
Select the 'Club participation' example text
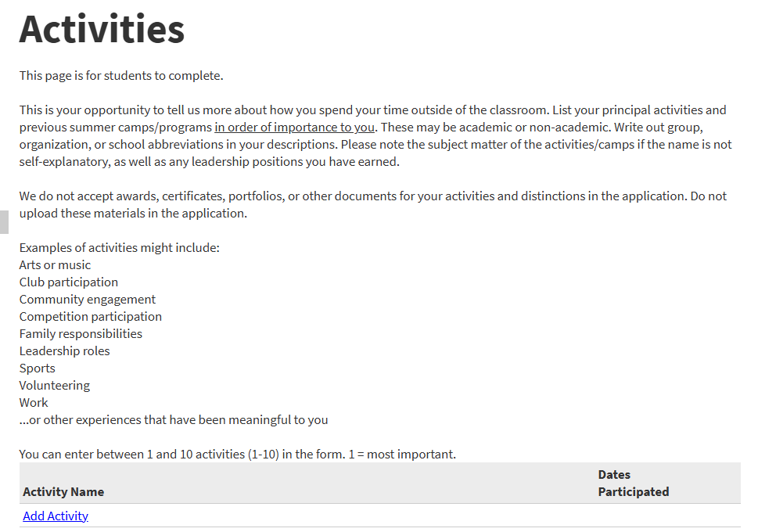pyautogui.click(x=69, y=282)
